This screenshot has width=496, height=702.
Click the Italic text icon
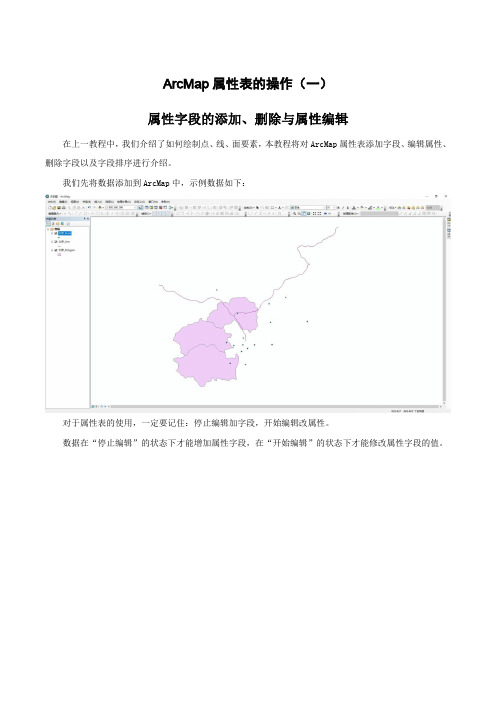pos(343,208)
